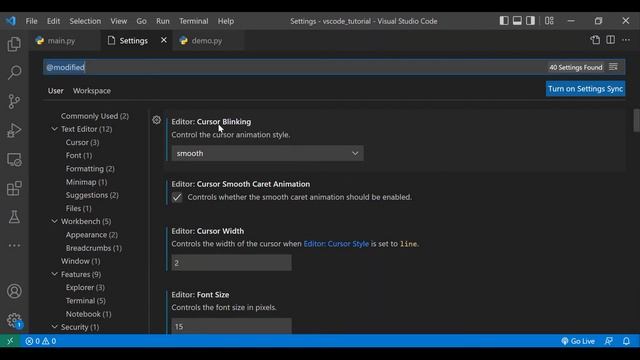This screenshot has height=360, width=640.
Task: Open the Edit menu
Action: coord(53,21)
